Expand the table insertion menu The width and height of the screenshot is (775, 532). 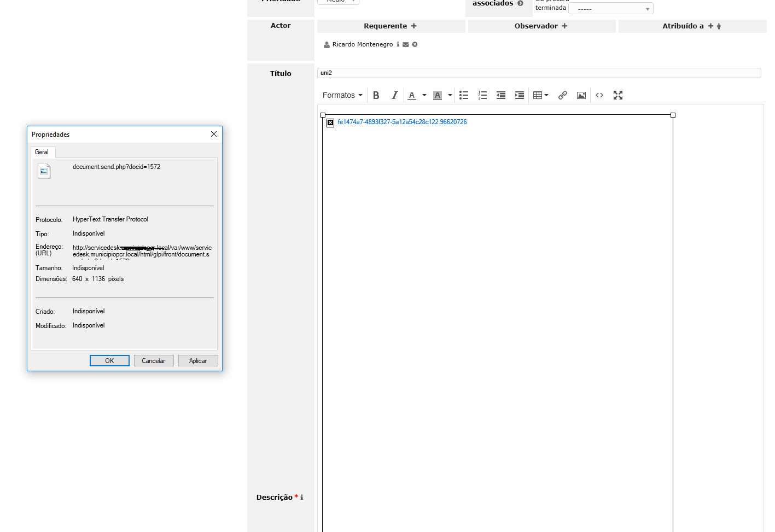click(546, 95)
